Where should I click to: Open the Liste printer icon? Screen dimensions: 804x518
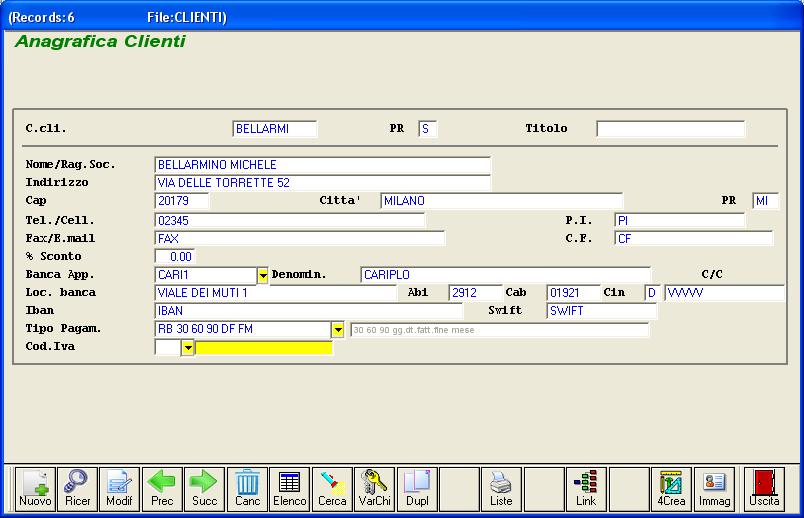click(x=501, y=489)
